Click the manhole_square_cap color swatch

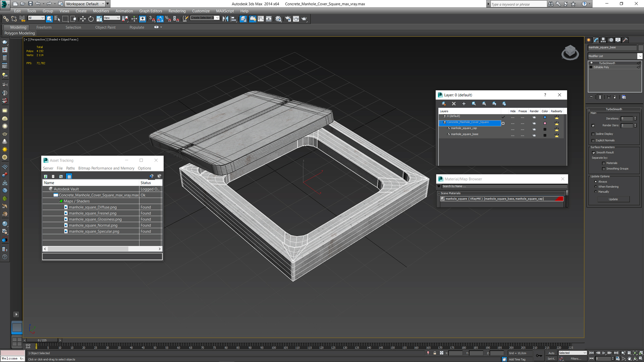[x=545, y=129]
